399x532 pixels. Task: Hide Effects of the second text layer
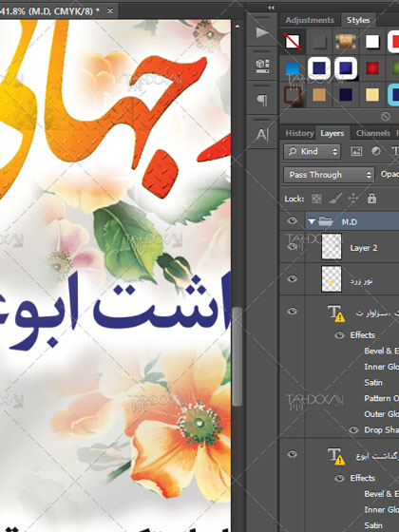[x=339, y=478]
